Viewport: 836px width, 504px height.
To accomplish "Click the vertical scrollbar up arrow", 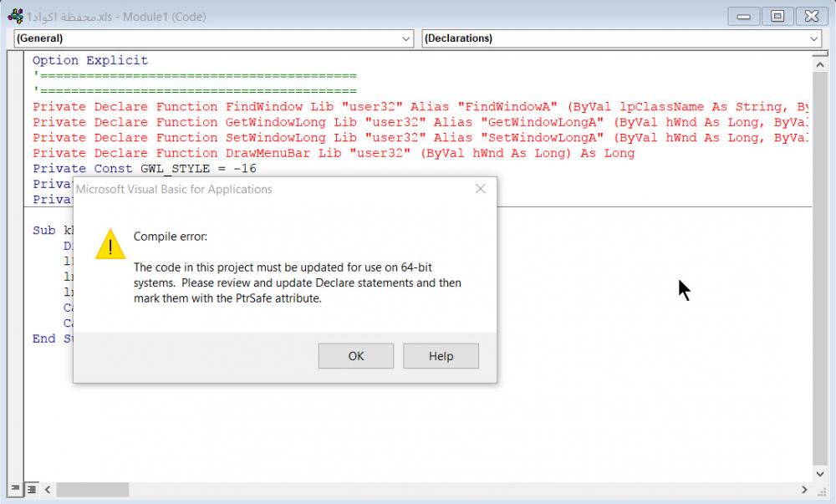I will [x=819, y=67].
